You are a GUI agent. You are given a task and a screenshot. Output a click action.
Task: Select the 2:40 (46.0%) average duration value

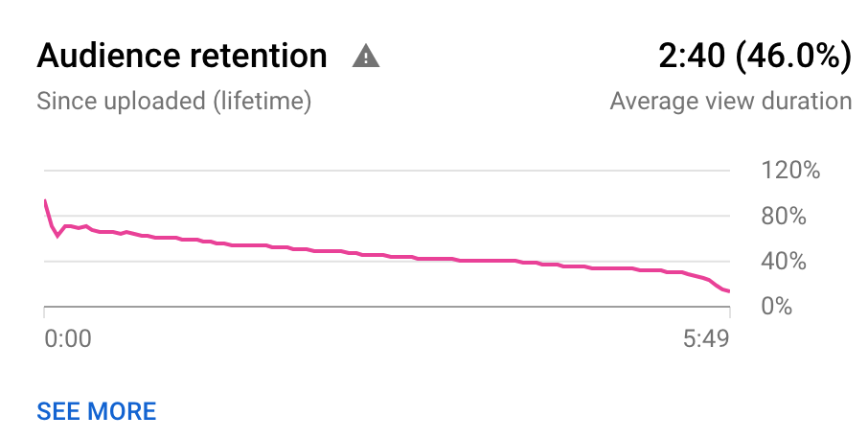pos(755,56)
